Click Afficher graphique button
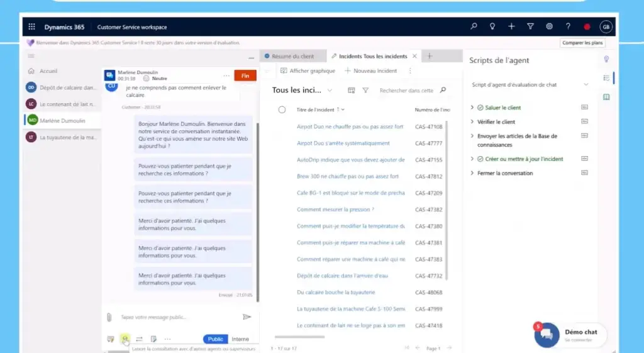Image resolution: width=644 pixels, height=353 pixels. click(x=308, y=70)
